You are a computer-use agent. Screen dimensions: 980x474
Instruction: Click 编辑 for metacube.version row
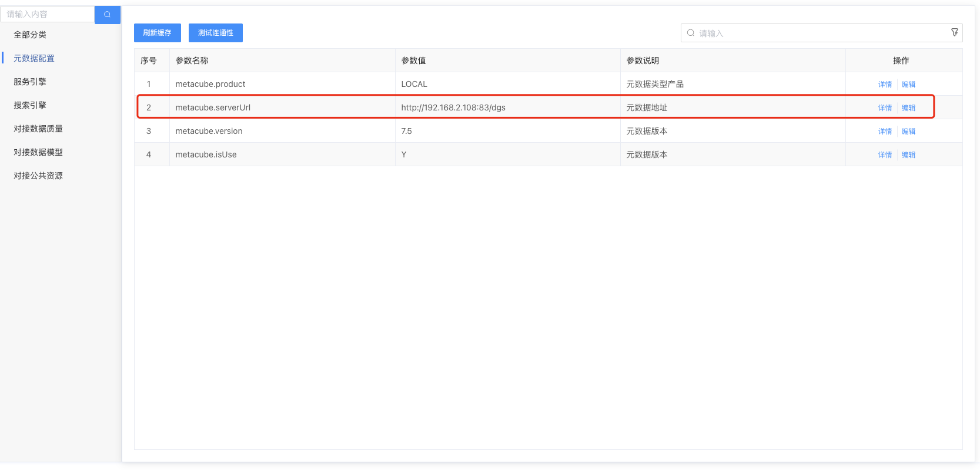click(x=908, y=131)
